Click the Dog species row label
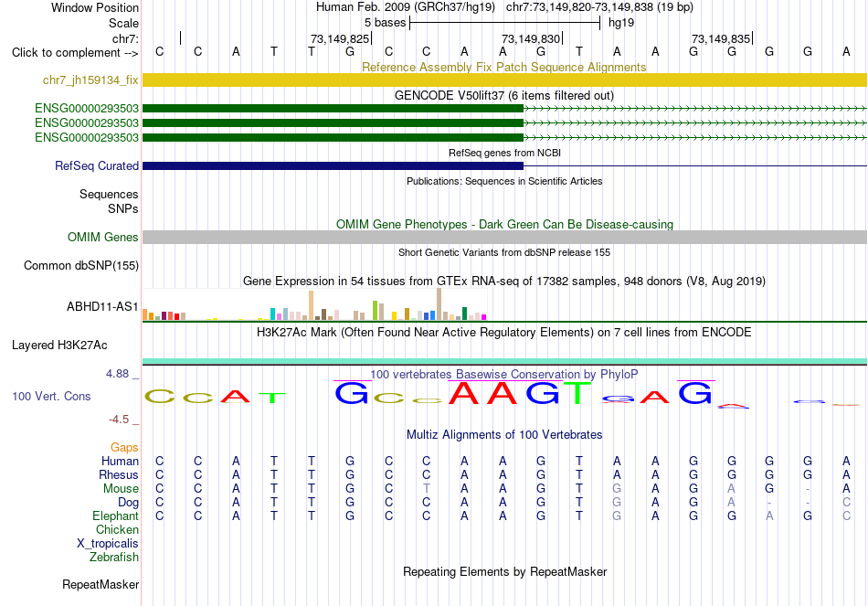This screenshot has height=606, width=868. click(128, 503)
